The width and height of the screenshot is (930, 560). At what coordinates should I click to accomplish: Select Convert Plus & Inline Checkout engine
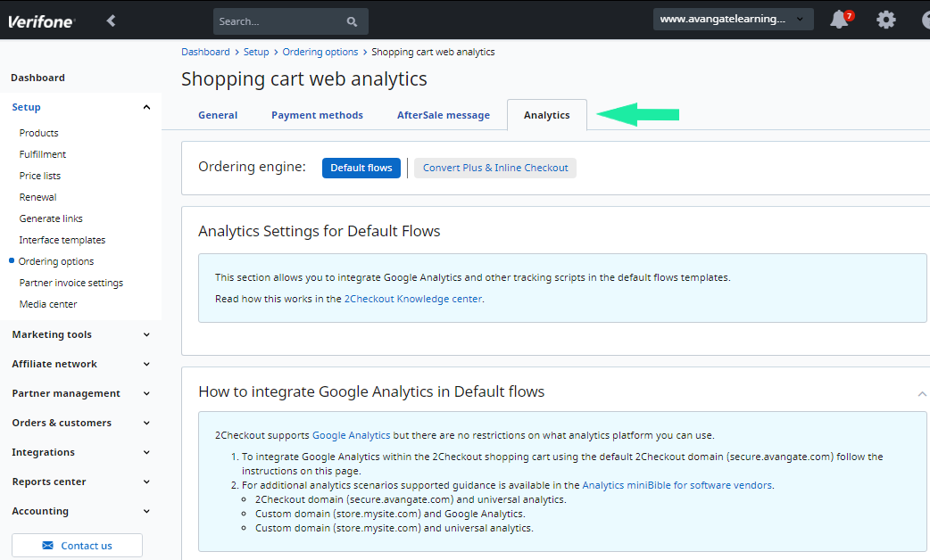pos(495,168)
